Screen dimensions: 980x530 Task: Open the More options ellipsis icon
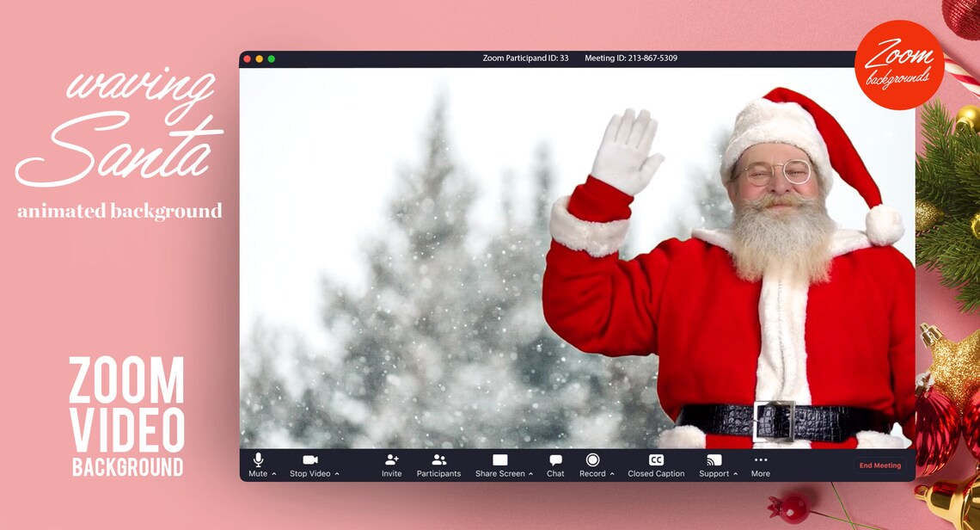click(760, 460)
